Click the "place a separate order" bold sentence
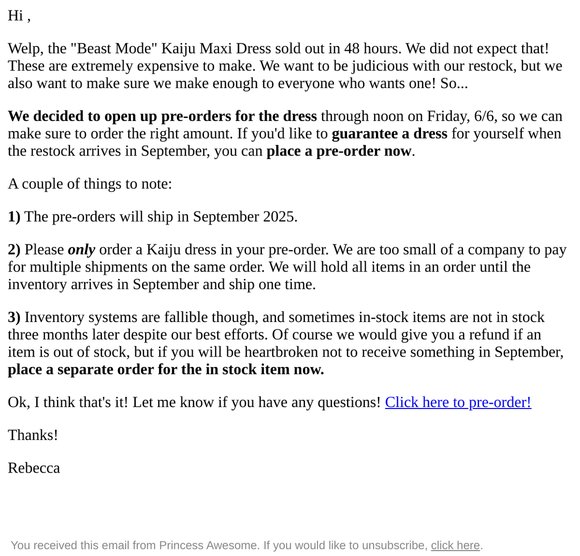This screenshot has width=580, height=556. point(166,370)
